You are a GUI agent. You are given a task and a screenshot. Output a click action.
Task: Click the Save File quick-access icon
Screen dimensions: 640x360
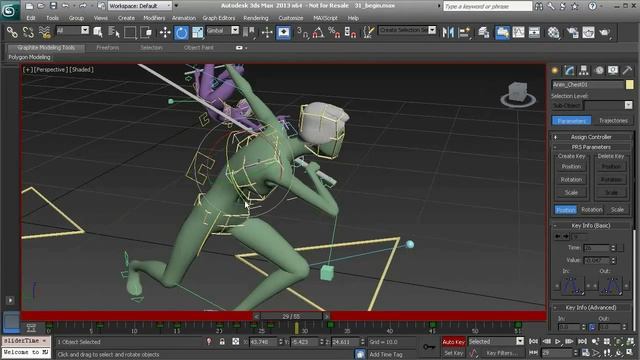[53, 6]
